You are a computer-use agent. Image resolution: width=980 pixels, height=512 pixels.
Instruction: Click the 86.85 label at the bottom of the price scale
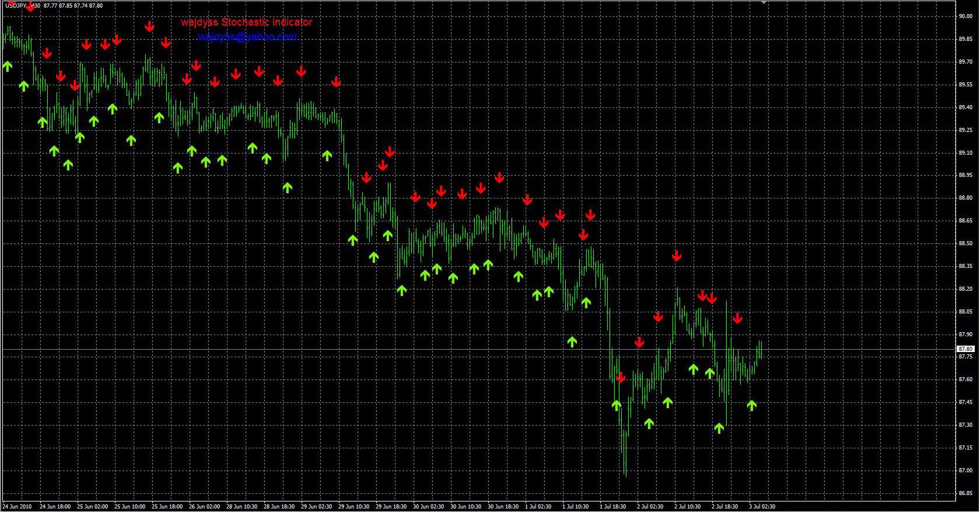pos(965,493)
